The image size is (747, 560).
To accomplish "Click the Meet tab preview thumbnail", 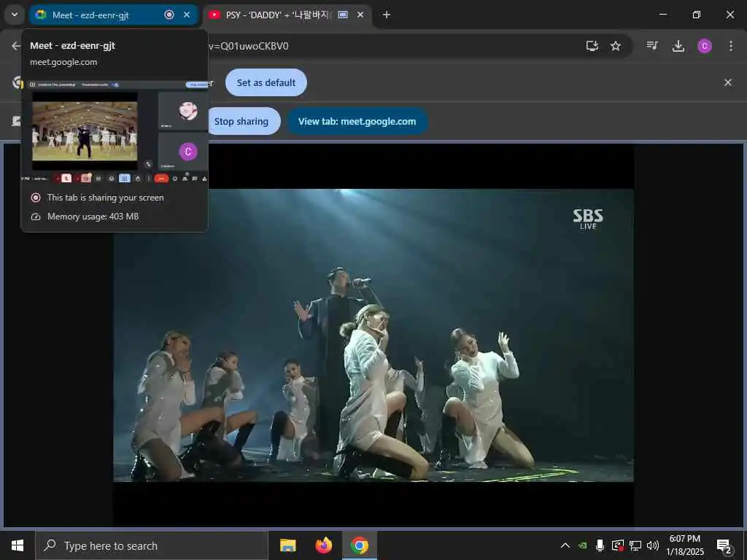I will [x=115, y=132].
